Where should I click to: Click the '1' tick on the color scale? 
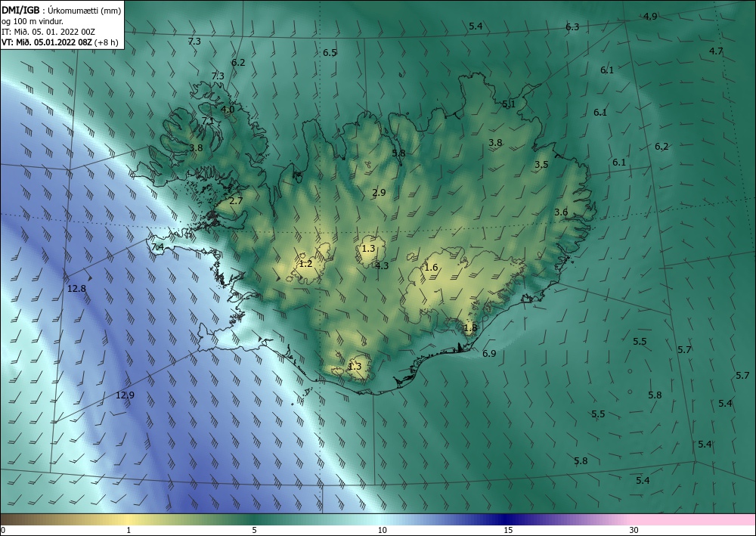click(129, 530)
